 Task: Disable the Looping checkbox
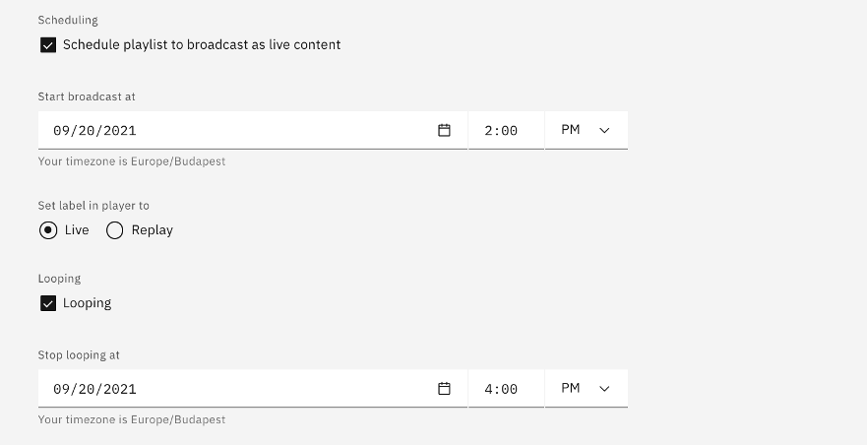48,303
